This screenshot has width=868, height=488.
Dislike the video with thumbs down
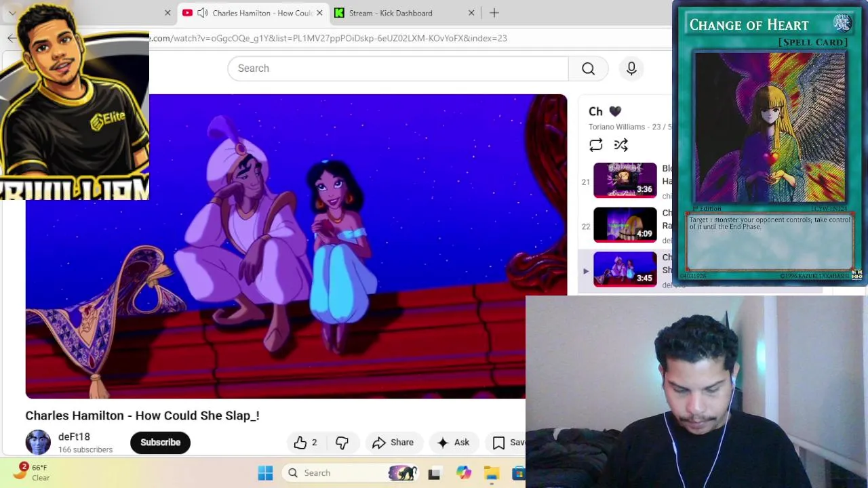[342, 443]
